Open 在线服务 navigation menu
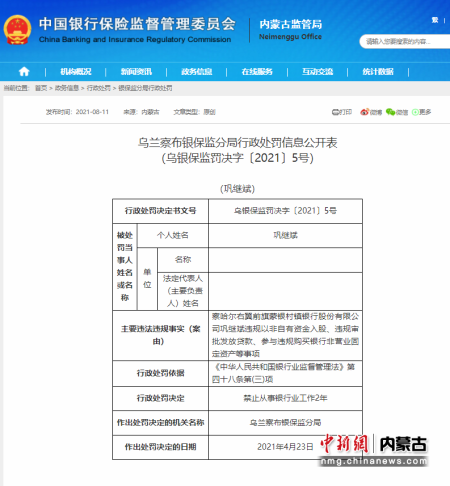This screenshot has width=450, height=486. tap(257, 72)
